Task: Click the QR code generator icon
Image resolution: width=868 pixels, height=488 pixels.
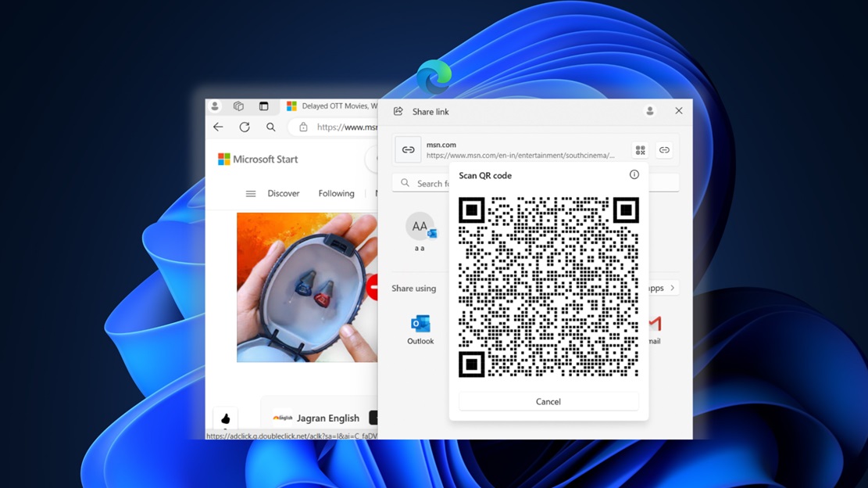Action: coord(640,150)
